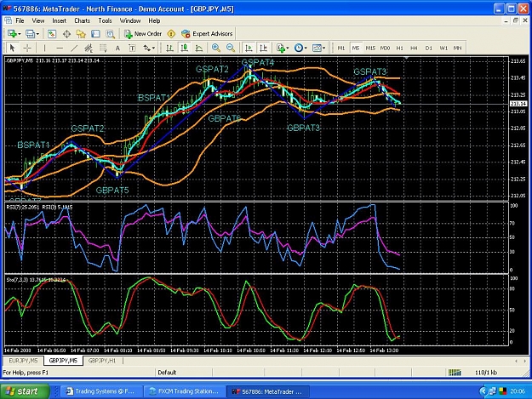Click the Default profile status bar entry
532x399 pixels.
(x=167, y=373)
